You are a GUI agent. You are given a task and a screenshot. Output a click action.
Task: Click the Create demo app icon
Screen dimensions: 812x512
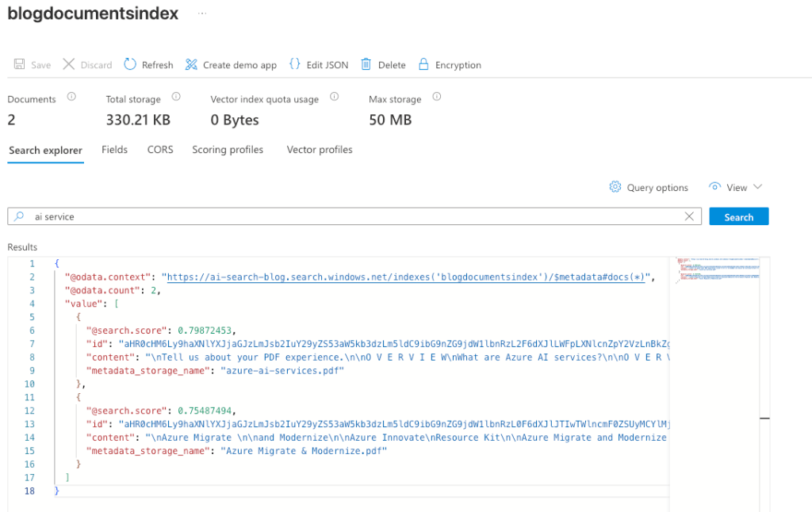click(x=191, y=65)
